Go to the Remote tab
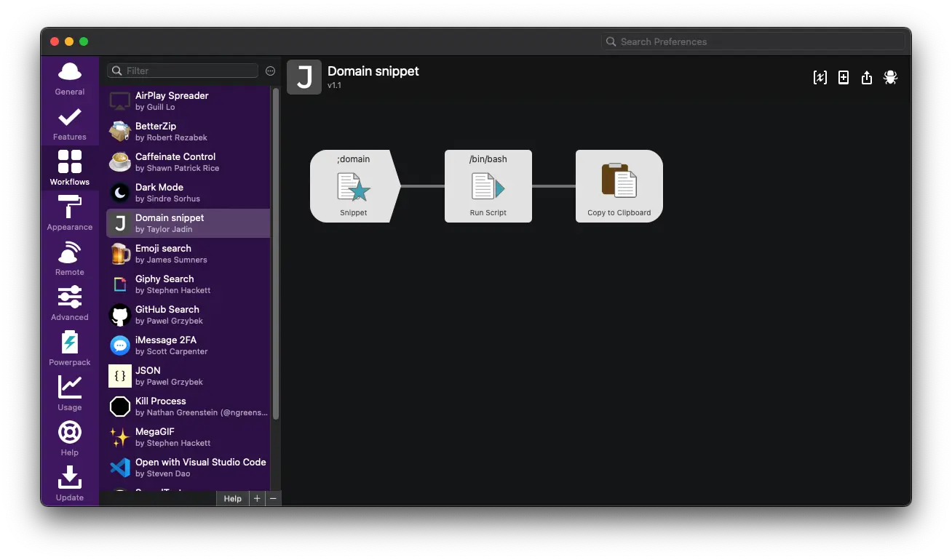Image resolution: width=952 pixels, height=560 pixels. [70, 259]
